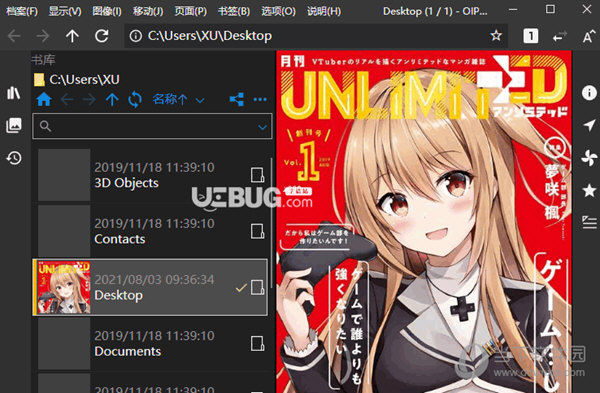Select the single page mode icon
This screenshot has width=600, height=393.
530,36
